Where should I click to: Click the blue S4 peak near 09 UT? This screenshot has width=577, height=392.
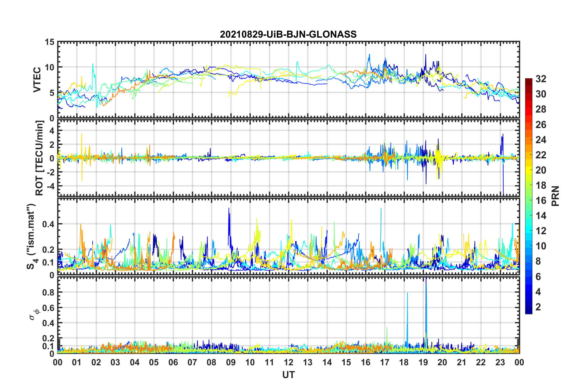pyautogui.click(x=229, y=228)
